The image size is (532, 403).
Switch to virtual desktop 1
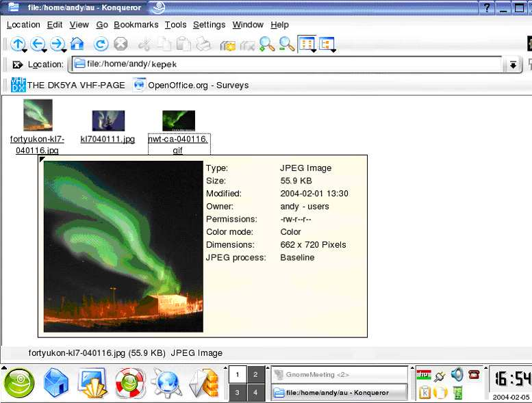click(237, 374)
